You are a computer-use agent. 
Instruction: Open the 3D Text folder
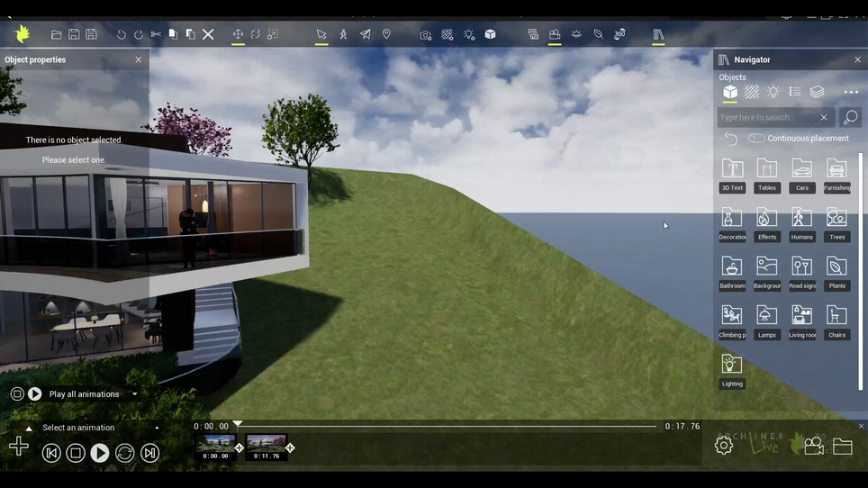[732, 175]
